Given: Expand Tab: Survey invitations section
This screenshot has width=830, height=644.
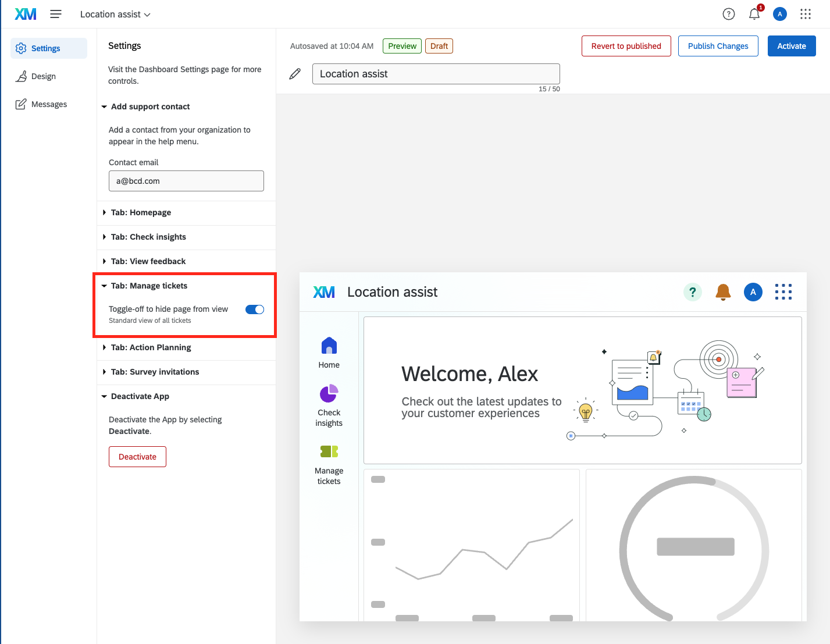Looking at the screenshot, I should click(x=186, y=372).
